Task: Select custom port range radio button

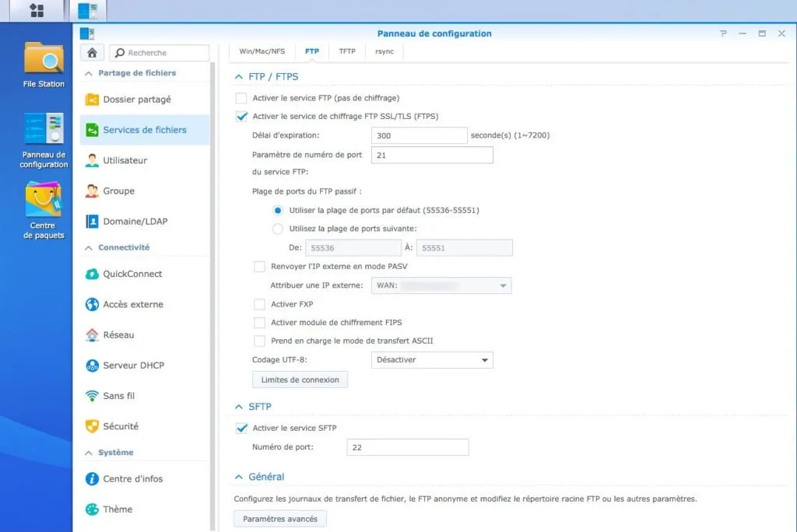Action: coord(278,229)
